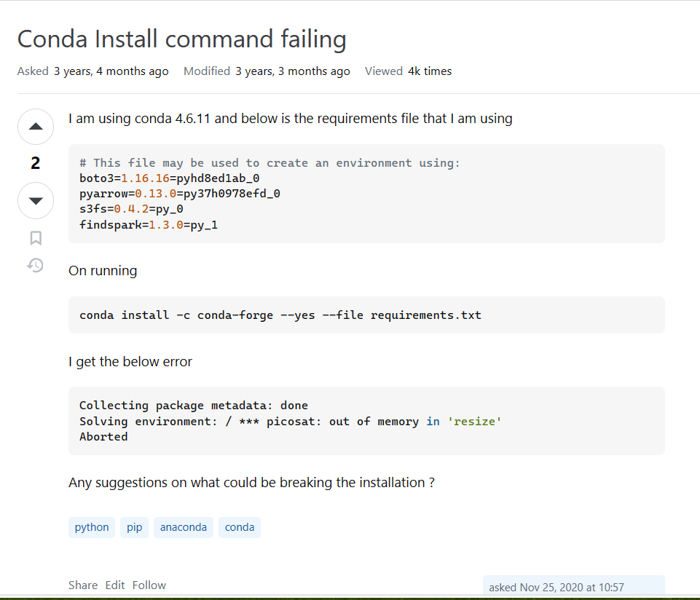Click inside the requirements file code block
The width and height of the screenshot is (700, 600).
pos(366,194)
